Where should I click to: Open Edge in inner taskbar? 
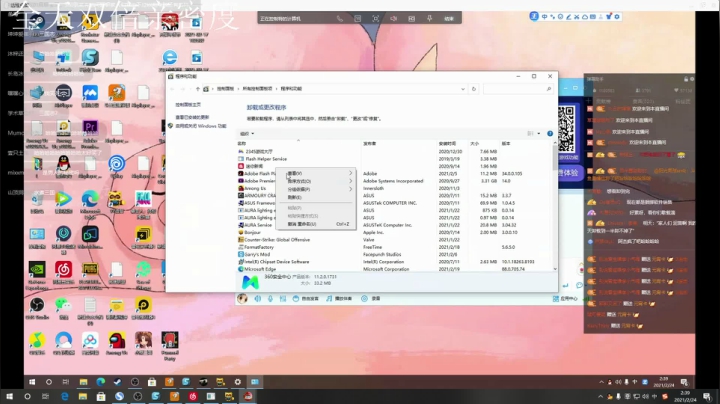click(x=100, y=382)
